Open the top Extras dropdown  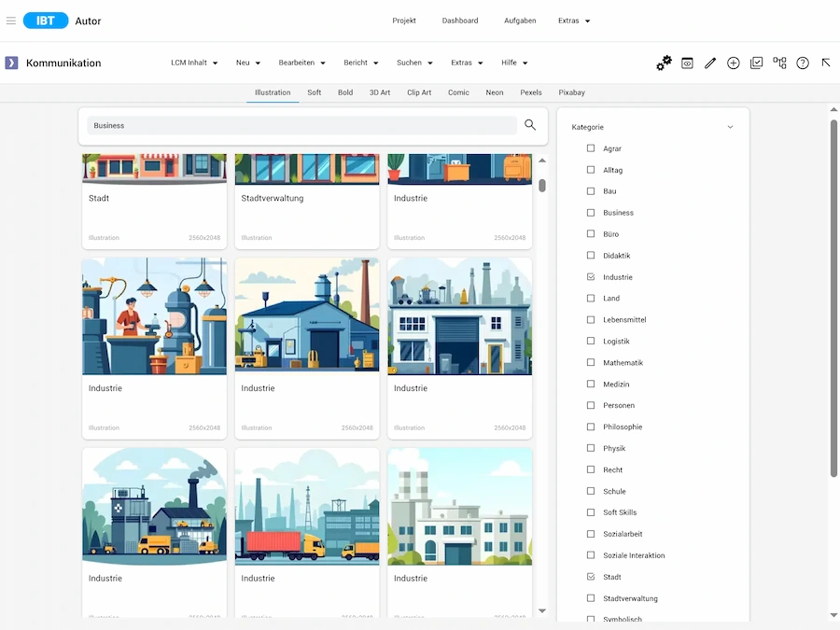tap(574, 21)
